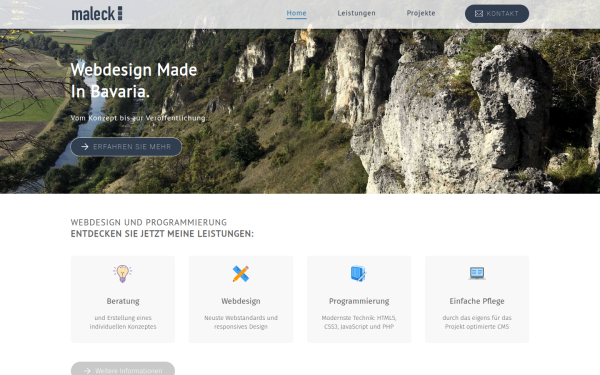Select the Einfache Pflege card title
The height and width of the screenshot is (375, 600).
pos(477,301)
